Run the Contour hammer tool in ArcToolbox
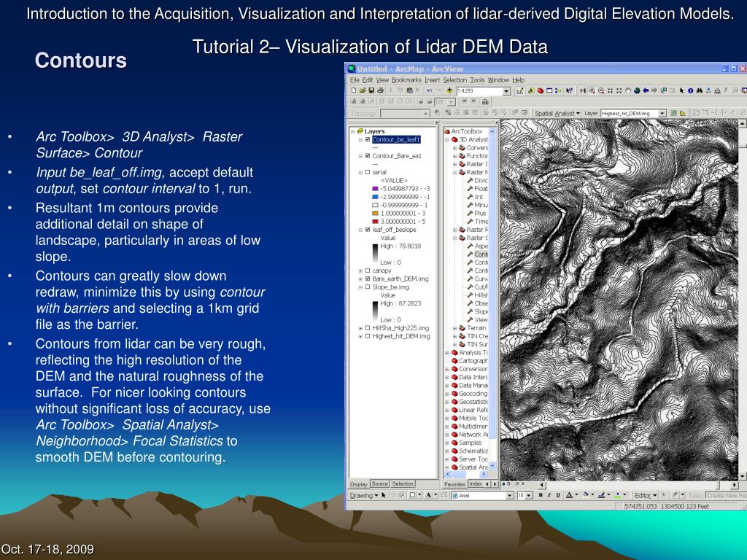 [477, 254]
